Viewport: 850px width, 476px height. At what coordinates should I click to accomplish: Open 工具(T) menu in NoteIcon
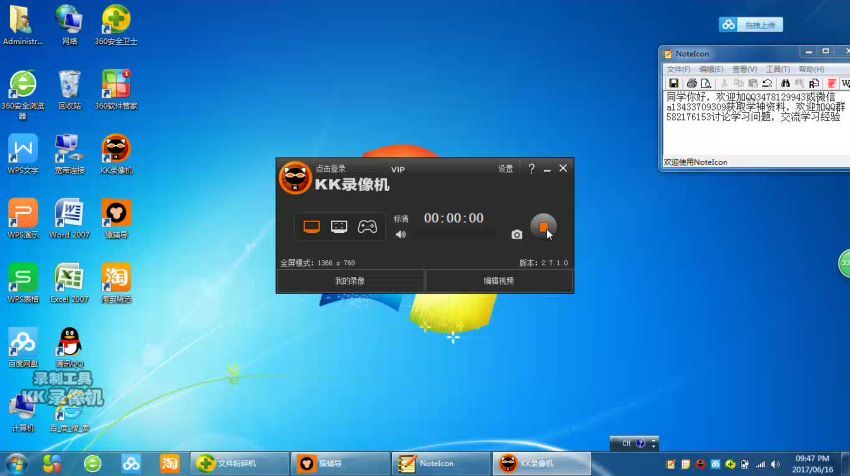tap(777, 69)
